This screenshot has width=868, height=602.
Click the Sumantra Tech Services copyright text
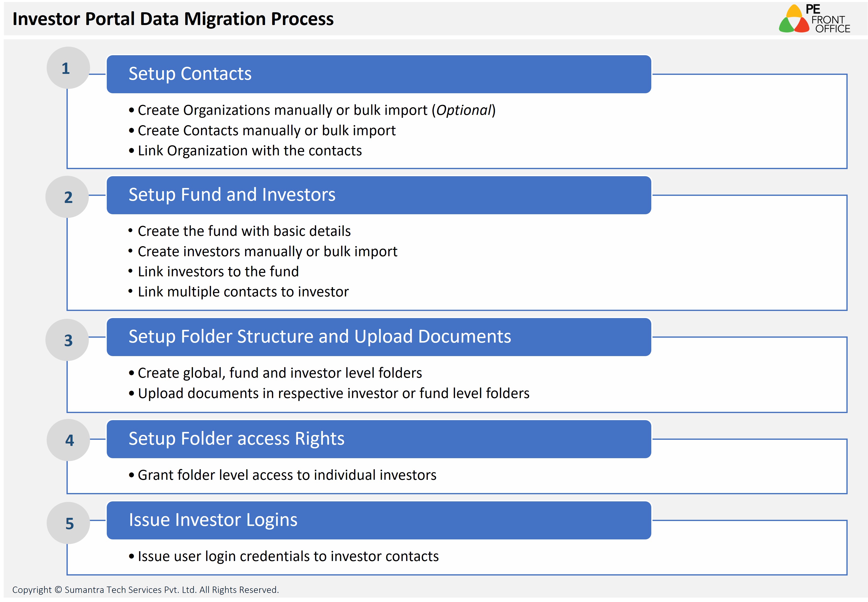(146, 589)
